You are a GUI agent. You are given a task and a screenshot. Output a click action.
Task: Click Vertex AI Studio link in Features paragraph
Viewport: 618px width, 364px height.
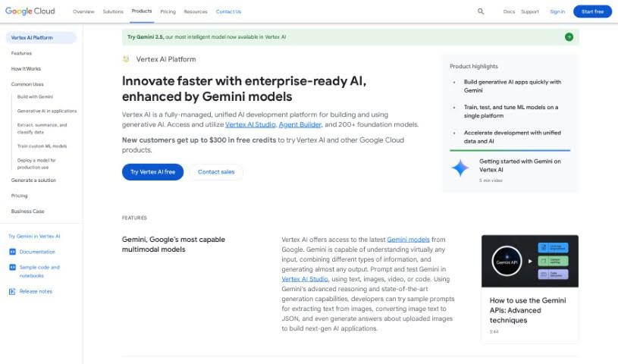point(305,279)
